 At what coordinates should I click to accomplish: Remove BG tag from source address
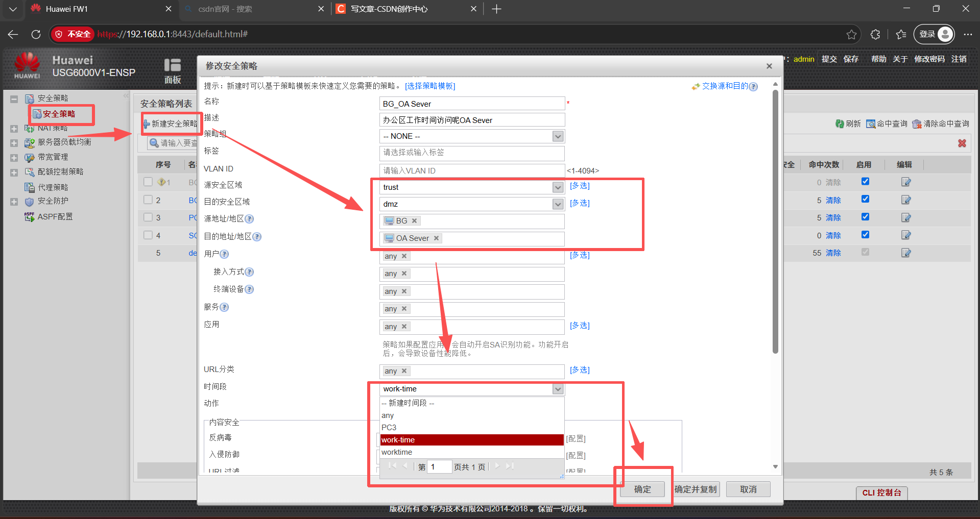[414, 221]
